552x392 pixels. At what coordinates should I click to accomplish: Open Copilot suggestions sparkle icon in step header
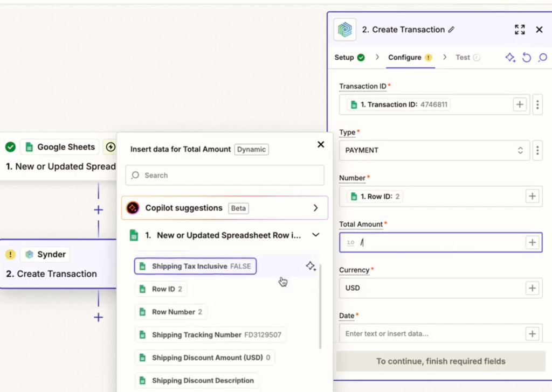click(x=510, y=57)
